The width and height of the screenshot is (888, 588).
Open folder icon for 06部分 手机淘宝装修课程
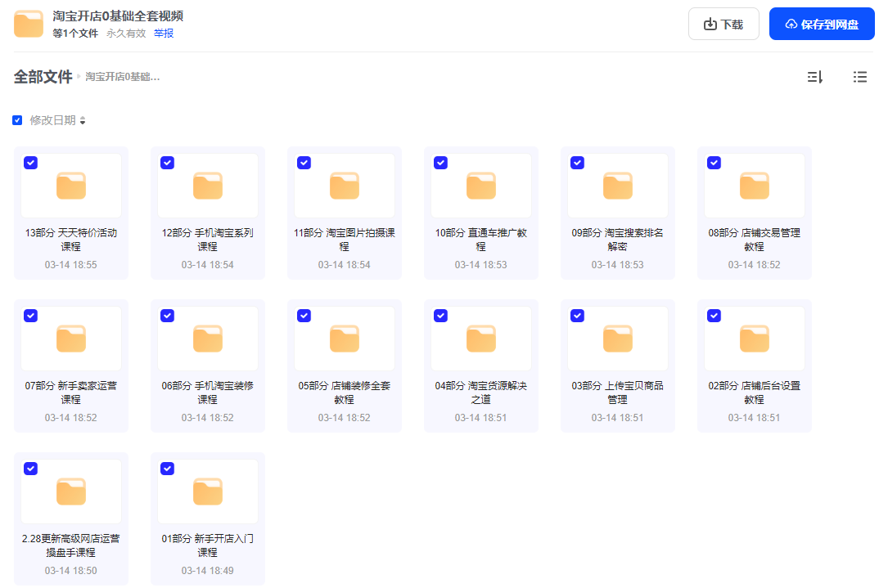207,339
